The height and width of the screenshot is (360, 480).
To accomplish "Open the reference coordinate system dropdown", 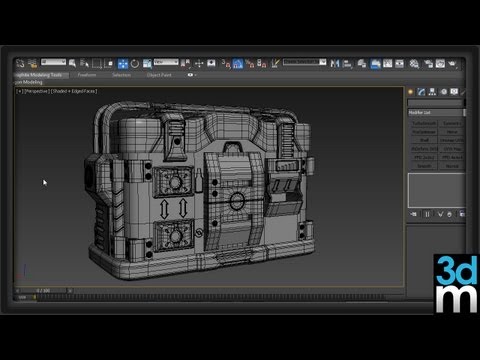I will pyautogui.click(x=166, y=62).
